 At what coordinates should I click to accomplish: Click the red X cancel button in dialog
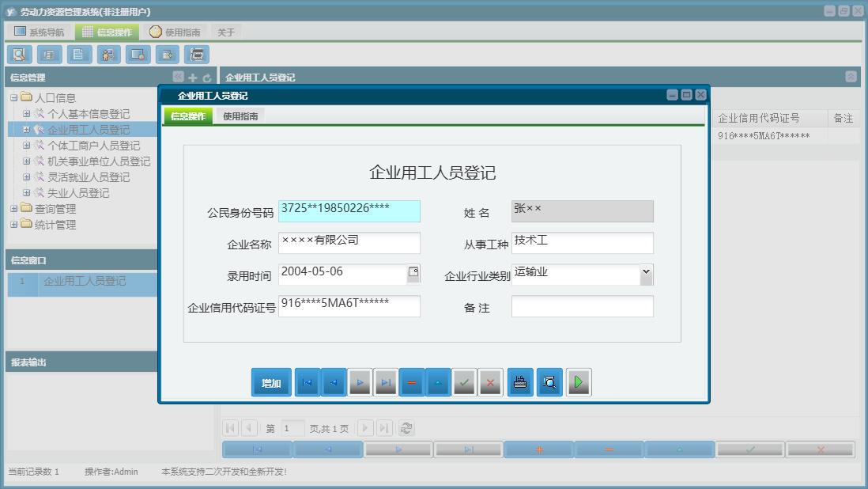point(490,382)
